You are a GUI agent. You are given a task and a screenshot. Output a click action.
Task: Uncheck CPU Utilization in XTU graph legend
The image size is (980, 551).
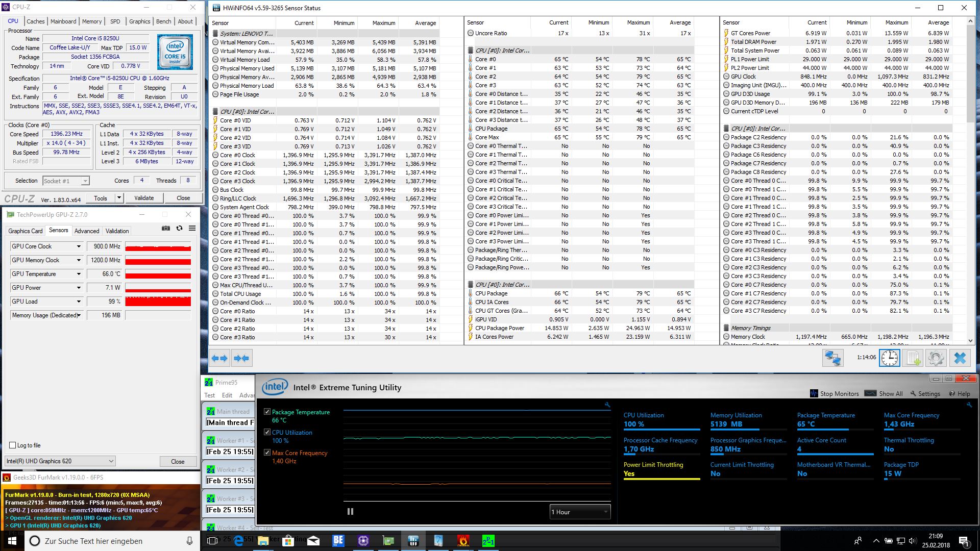coord(267,432)
